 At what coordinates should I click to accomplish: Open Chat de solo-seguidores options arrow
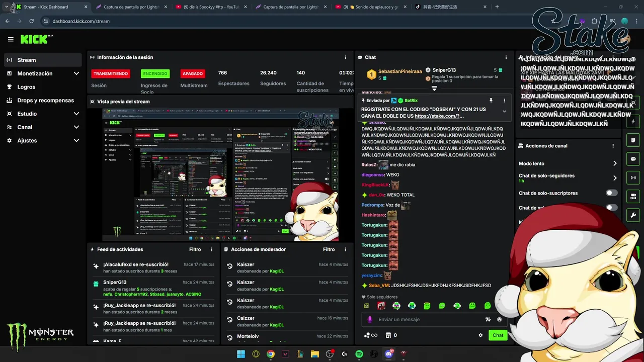pos(615,178)
